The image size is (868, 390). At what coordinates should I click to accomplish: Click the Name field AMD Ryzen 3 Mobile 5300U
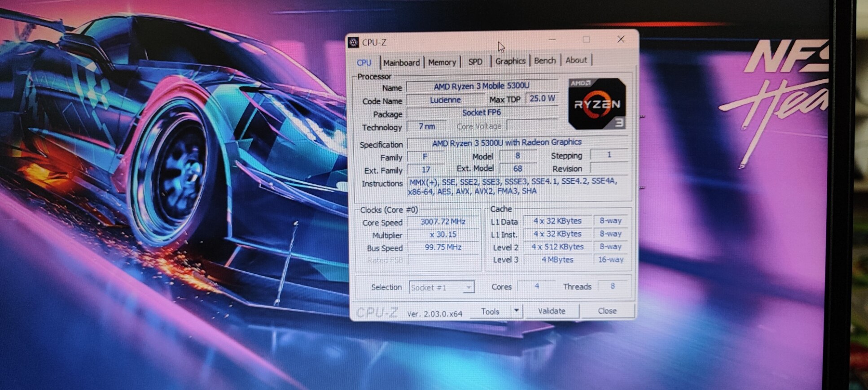[482, 86]
